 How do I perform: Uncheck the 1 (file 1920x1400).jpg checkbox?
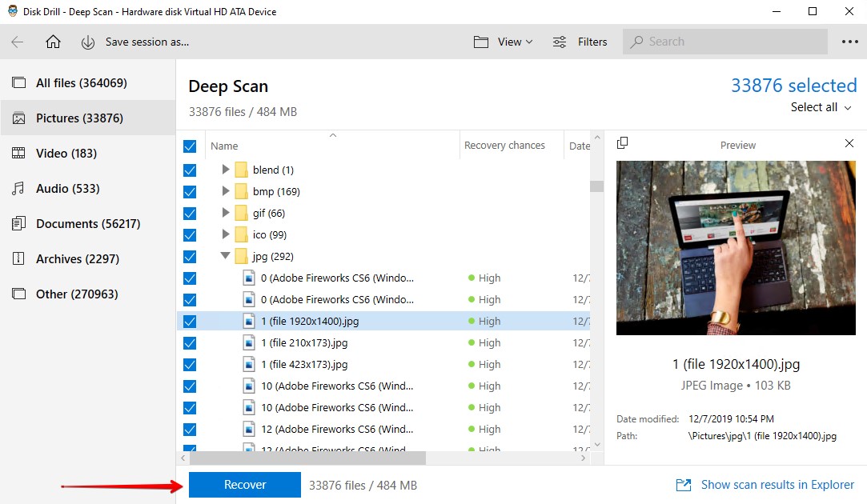click(x=190, y=322)
